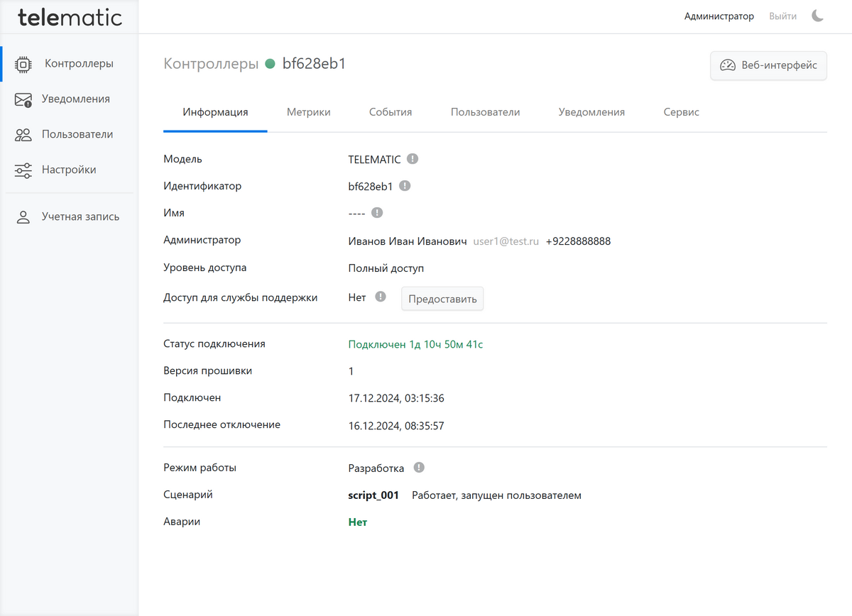Image resolution: width=852 pixels, height=616 pixels.
Task: Open the Веб-интерфейс button
Action: pos(768,65)
